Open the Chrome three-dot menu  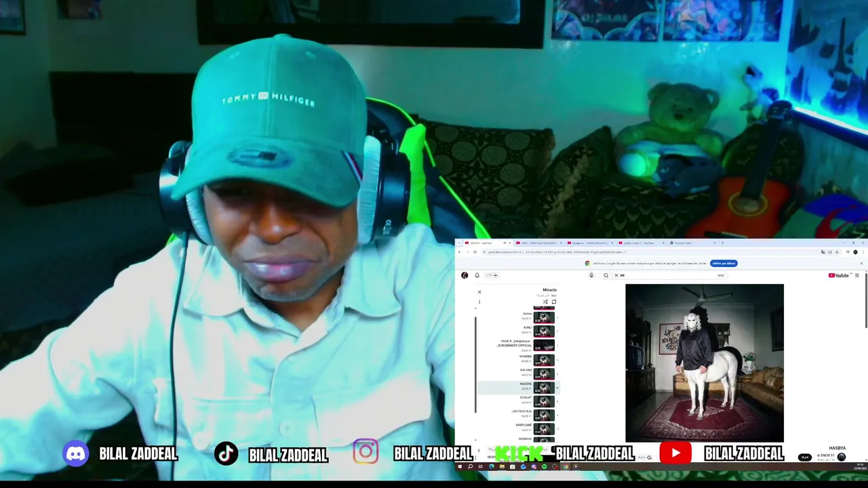862,252
